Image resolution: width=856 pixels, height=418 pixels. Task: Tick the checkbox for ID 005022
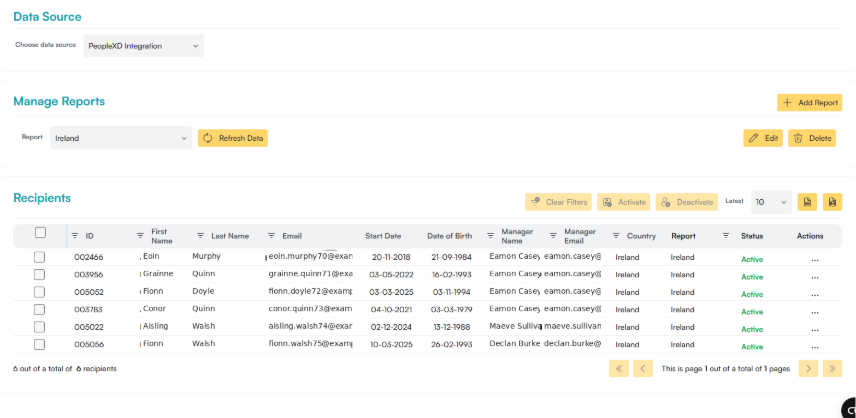(39, 327)
